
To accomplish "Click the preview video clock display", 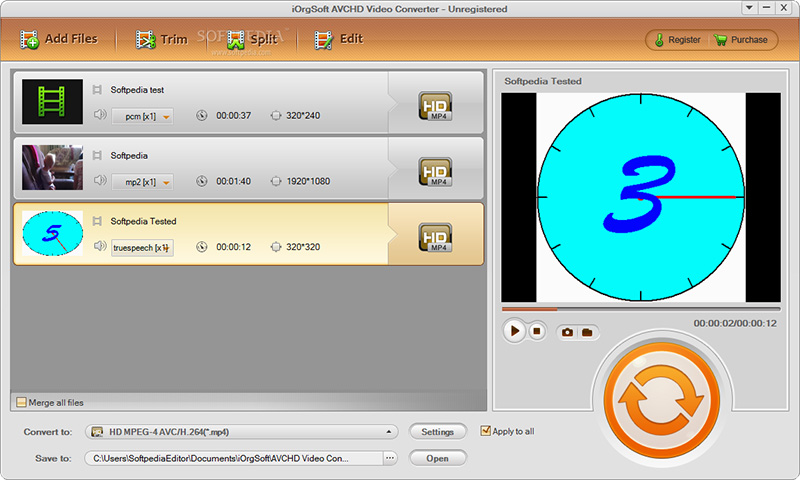I will (x=641, y=197).
